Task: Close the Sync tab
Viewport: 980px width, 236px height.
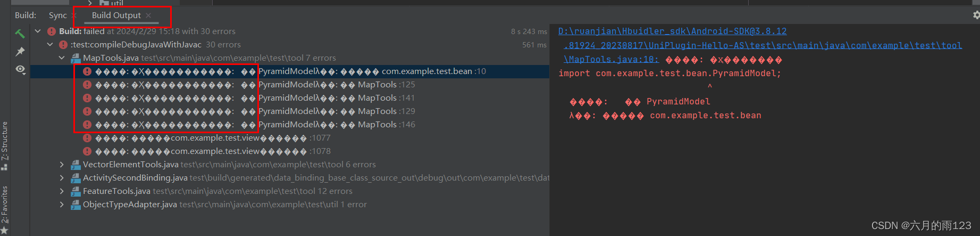Action: 74,15
